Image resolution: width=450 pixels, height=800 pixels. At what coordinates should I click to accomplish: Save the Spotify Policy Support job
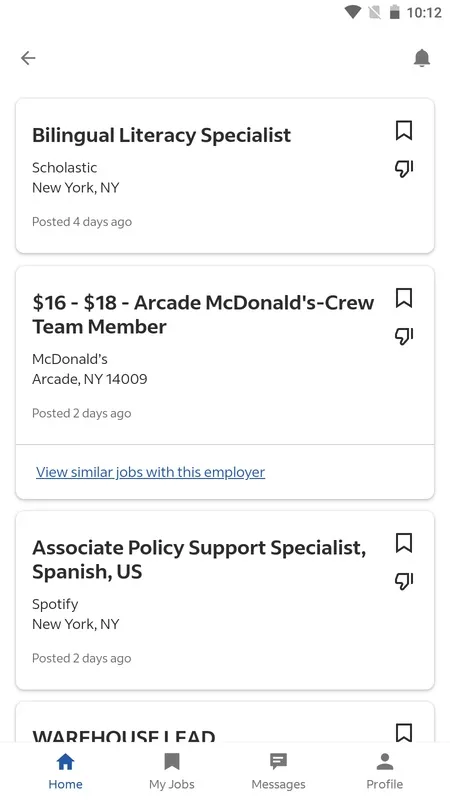pyautogui.click(x=404, y=543)
